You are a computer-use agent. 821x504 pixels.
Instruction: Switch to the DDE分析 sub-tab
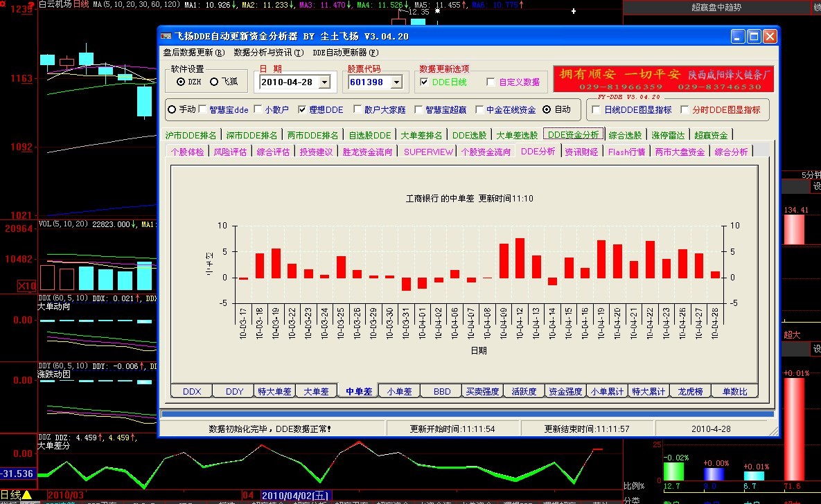point(538,151)
